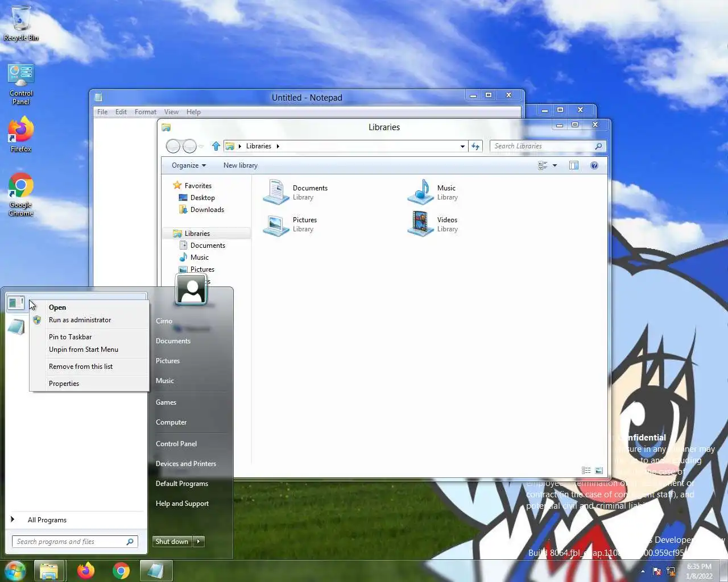Open Notepad's File menu
728x582 pixels.
[x=102, y=112]
